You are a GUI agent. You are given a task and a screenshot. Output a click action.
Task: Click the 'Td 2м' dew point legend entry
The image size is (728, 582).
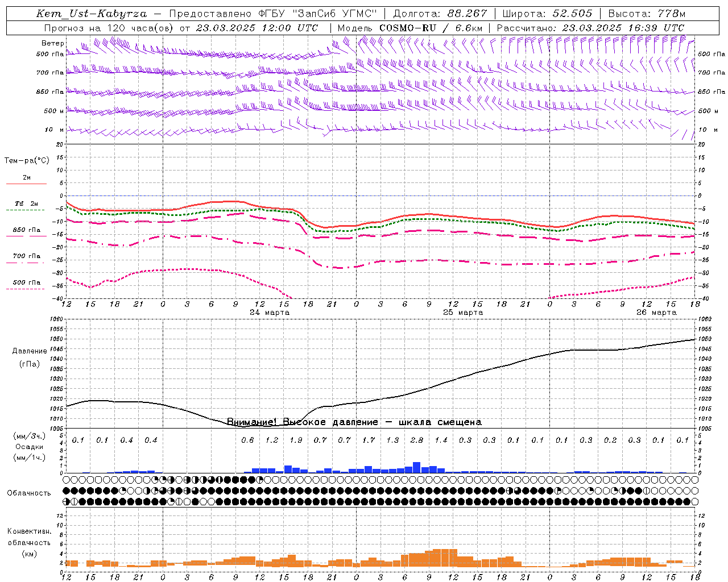pyautogui.click(x=27, y=203)
